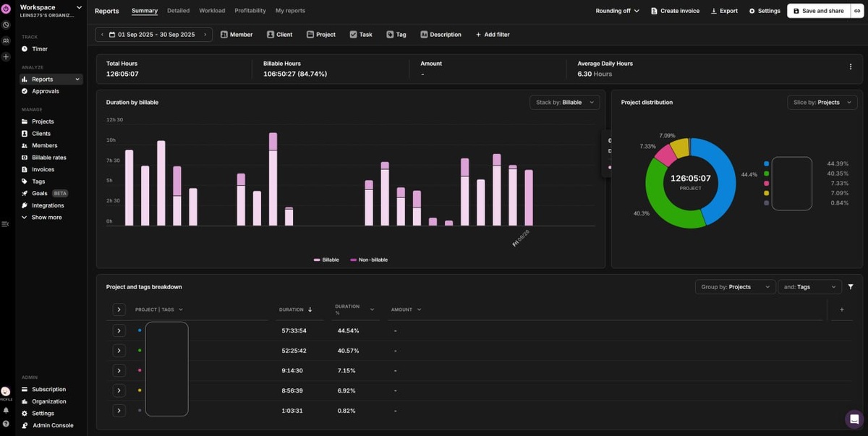Open the Clients page
This screenshot has width=868, height=436.
point(41,134)
